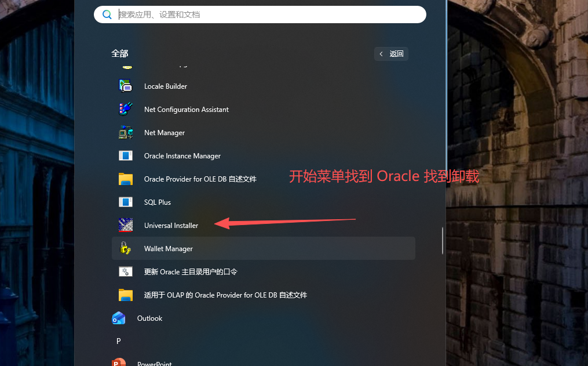588x366 pixels.
Task: Click the Net Configuration Assistant icon
Action: point(126,109)
